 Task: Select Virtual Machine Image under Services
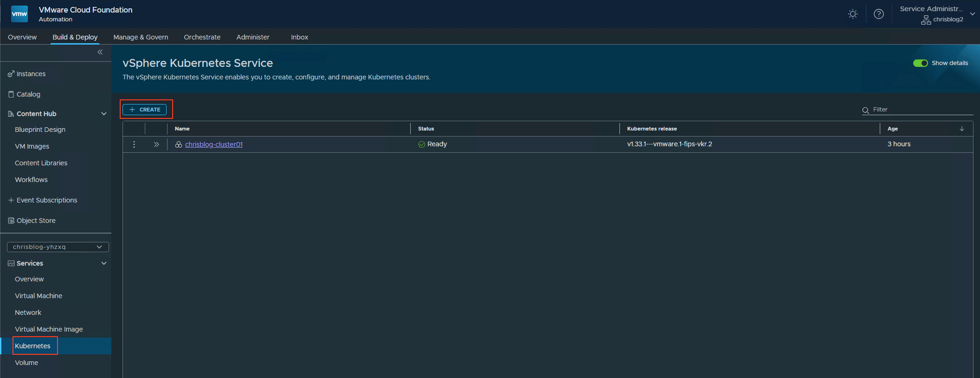49,329
